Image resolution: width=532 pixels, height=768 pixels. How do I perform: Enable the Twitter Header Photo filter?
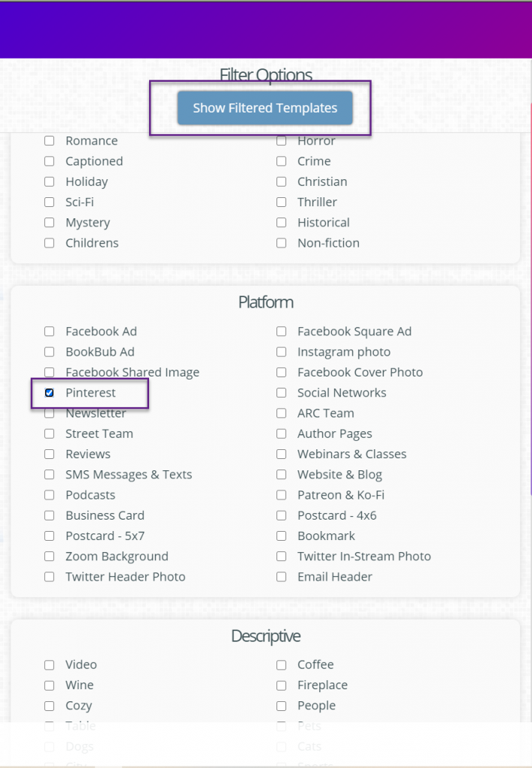pyautogui.click(x=49, y=576)
